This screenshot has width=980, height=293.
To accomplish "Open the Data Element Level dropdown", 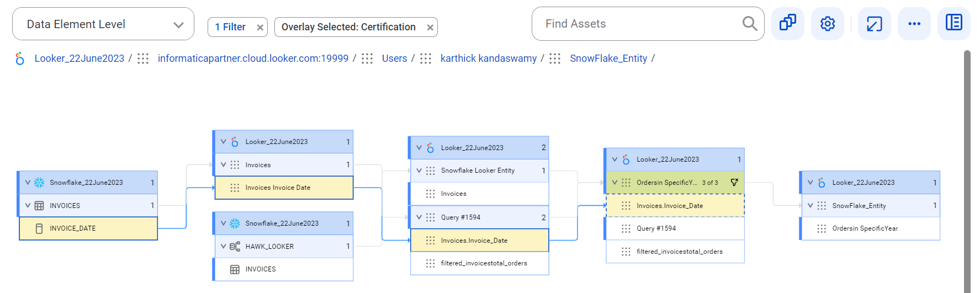I will [x=103, y=24].
